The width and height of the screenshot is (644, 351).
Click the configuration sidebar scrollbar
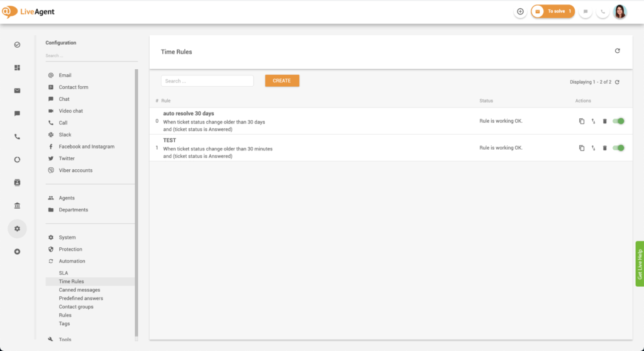pyautogui.click(x=136, y=201)
